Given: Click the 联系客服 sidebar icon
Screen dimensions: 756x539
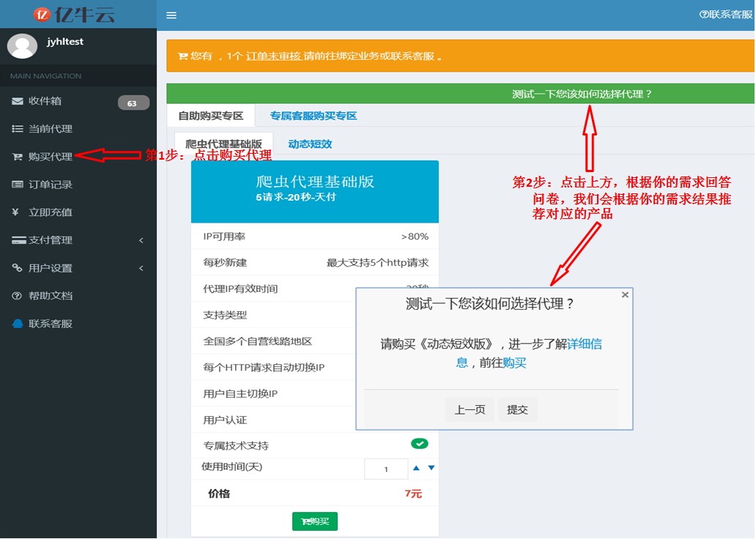Looking at the screenshot, I should tap(18, 324).
